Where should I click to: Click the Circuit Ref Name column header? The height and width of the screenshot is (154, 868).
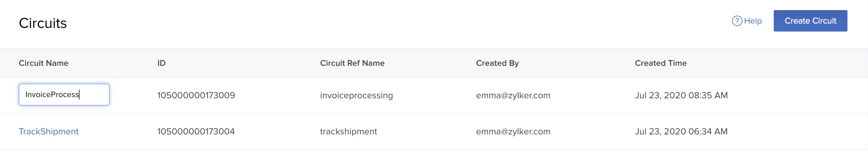coord(352,63)
